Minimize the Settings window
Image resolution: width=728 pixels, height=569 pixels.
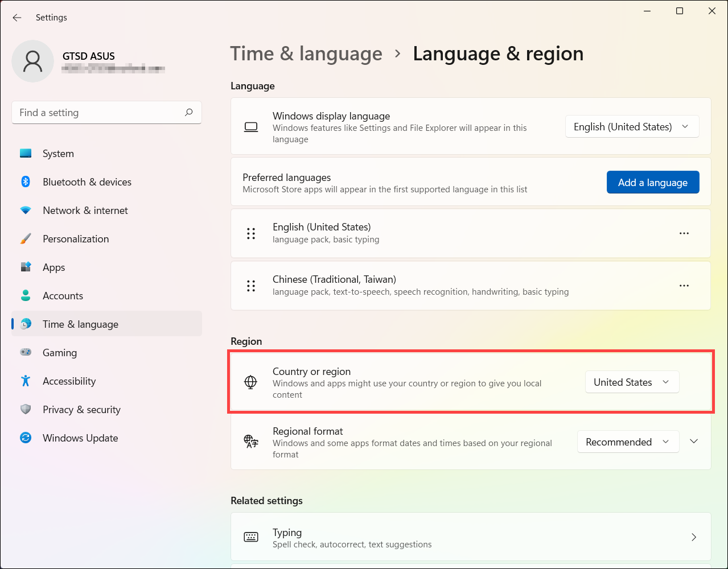tap(647, 11)
